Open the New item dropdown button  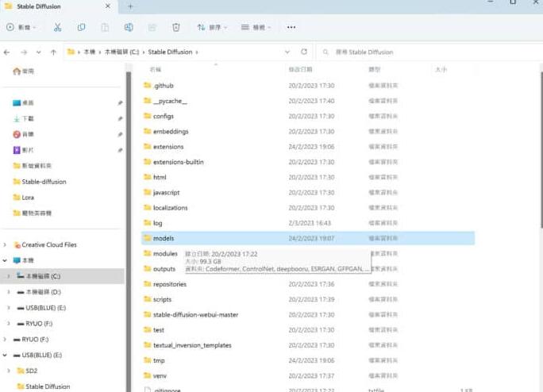21,27
